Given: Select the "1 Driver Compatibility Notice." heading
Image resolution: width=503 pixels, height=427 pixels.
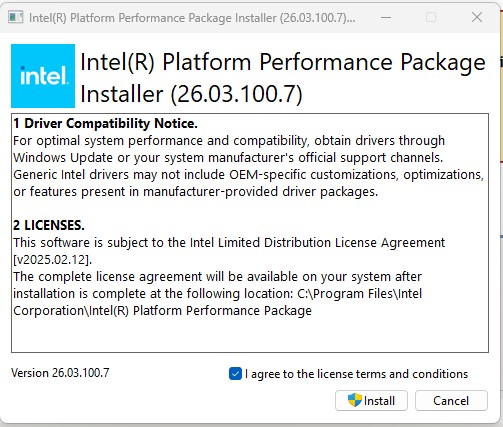Looking at the screenshot, I should [105, 124].
